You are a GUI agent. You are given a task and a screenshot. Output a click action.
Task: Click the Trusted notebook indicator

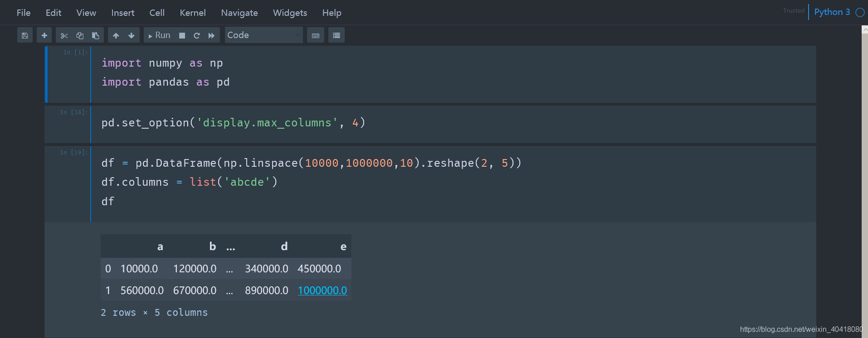click(x=794, y=10)
